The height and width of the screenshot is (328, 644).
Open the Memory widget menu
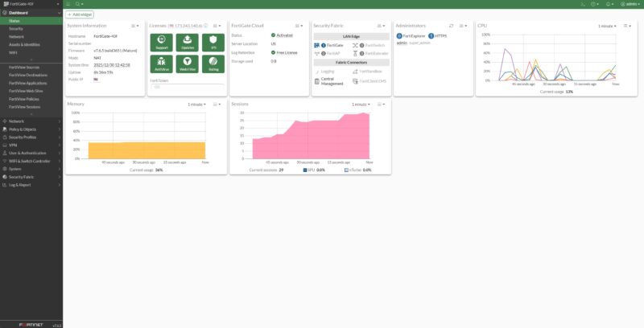[217, 105]
